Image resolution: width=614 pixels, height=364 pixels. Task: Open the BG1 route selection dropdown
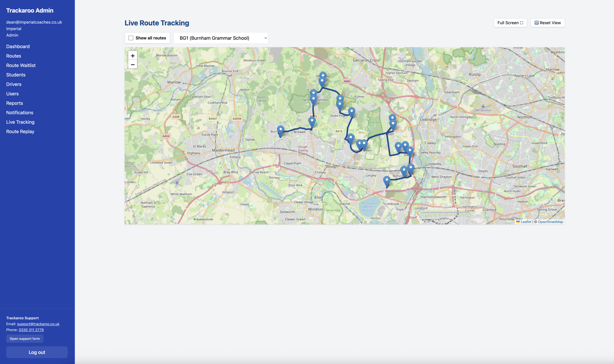(x=221, y=38)
